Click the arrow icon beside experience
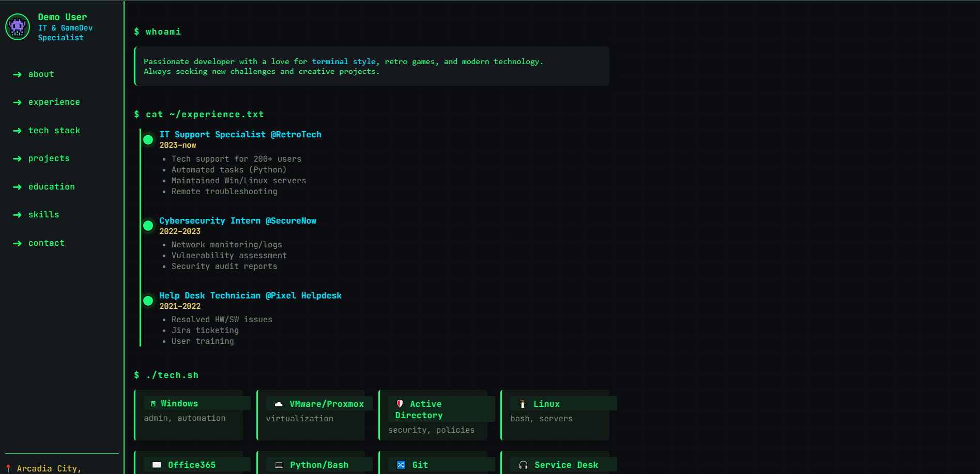Screen dimensions: 980x474 [17, 102]
